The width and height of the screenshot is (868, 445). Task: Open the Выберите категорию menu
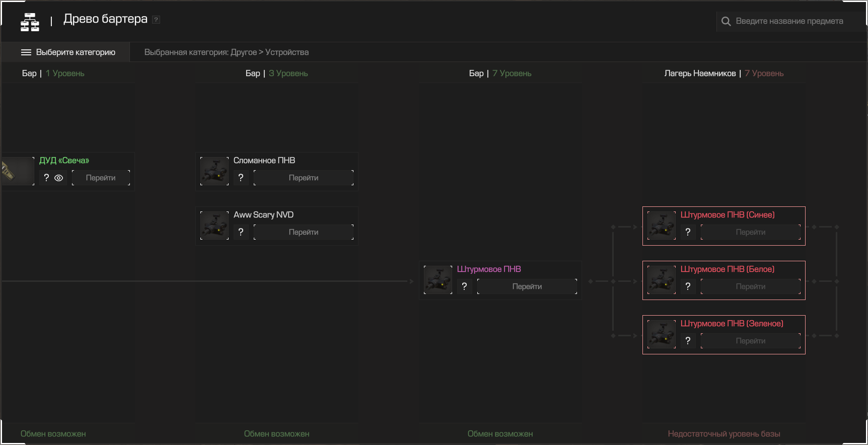65,52
